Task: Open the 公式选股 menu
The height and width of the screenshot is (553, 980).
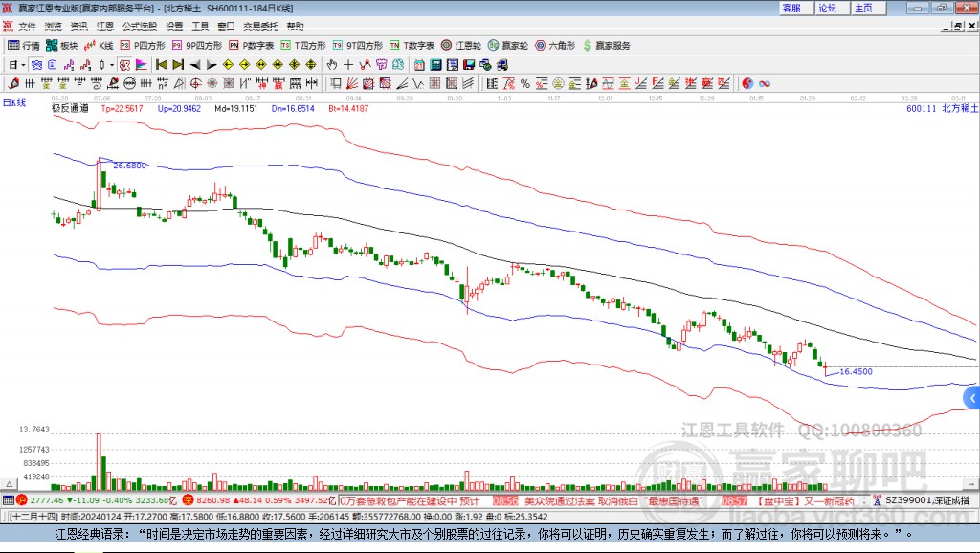Action: click(140, 26)
